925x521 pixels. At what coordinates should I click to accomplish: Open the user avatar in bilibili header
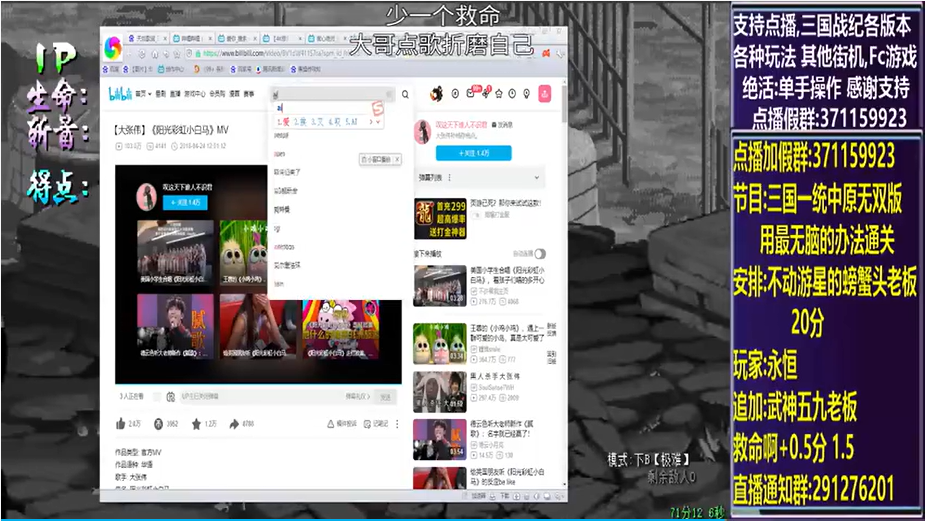coord(437,93)
